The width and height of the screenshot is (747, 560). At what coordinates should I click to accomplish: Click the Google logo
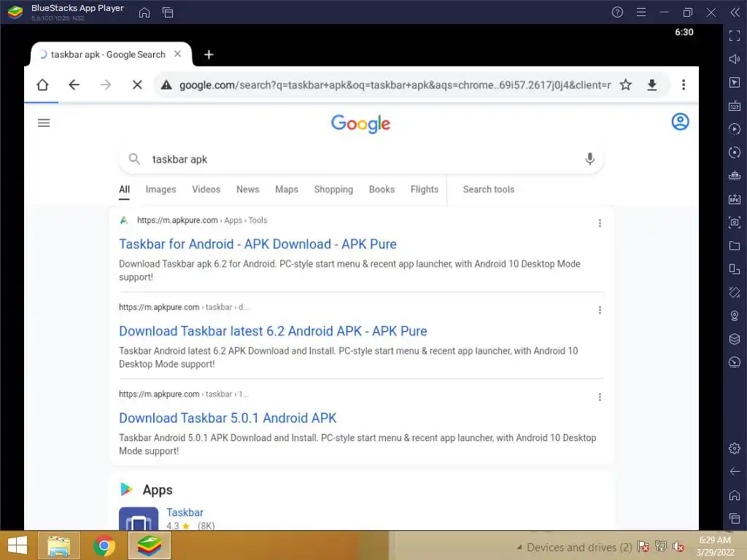360,124
